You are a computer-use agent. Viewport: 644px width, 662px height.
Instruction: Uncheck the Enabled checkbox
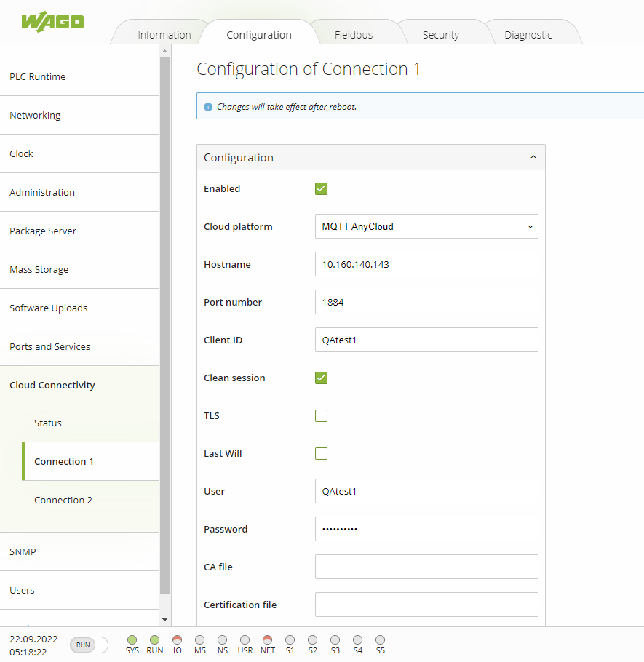point(321,189)
